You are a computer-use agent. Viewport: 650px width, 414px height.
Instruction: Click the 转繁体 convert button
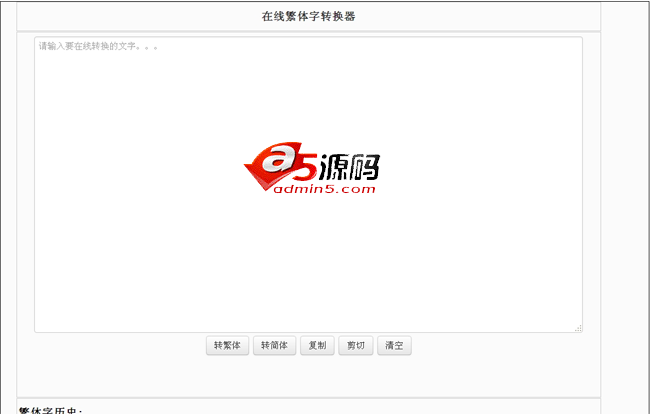tap(227, 345)
